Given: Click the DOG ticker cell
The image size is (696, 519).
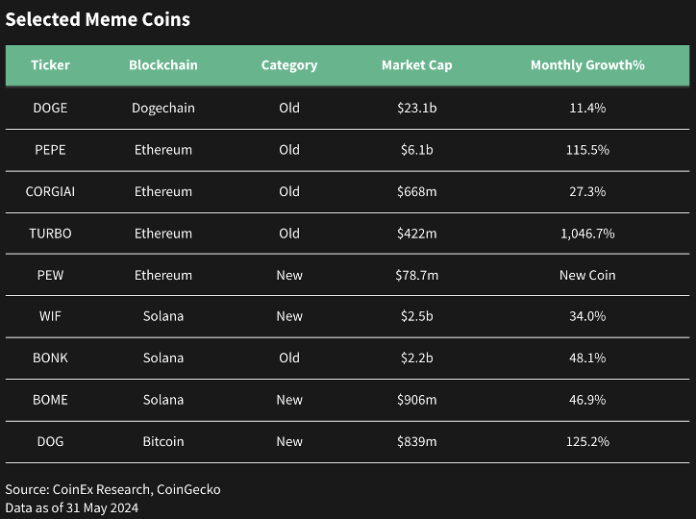Looking at the screenshot, I should coord(50,441).
